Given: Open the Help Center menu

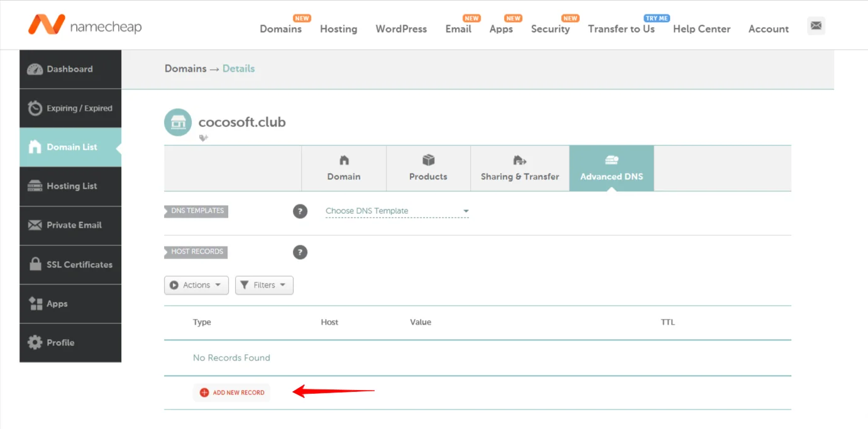Looking at the screenshot, I should tap(701, 29).
